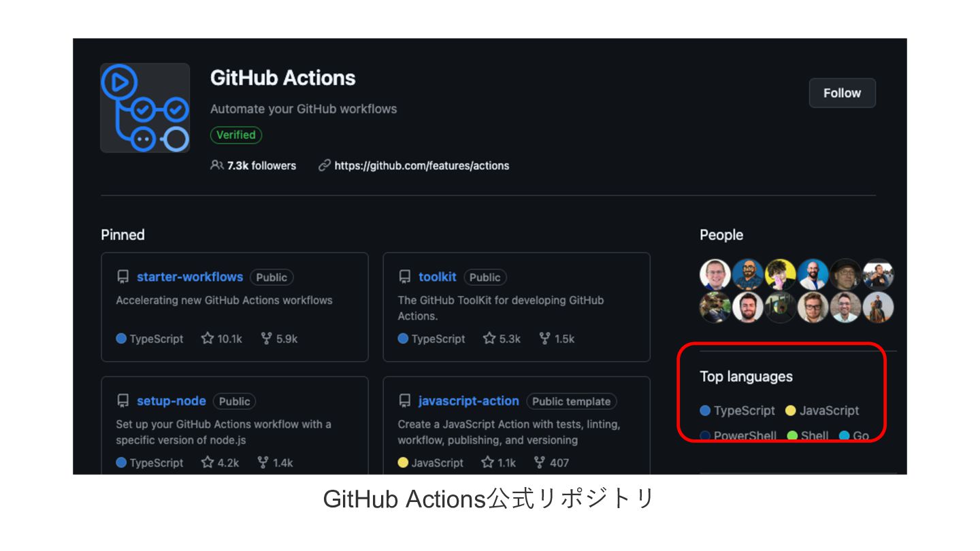
Task: Open the setup-node repository
Action: coord(171,401)
